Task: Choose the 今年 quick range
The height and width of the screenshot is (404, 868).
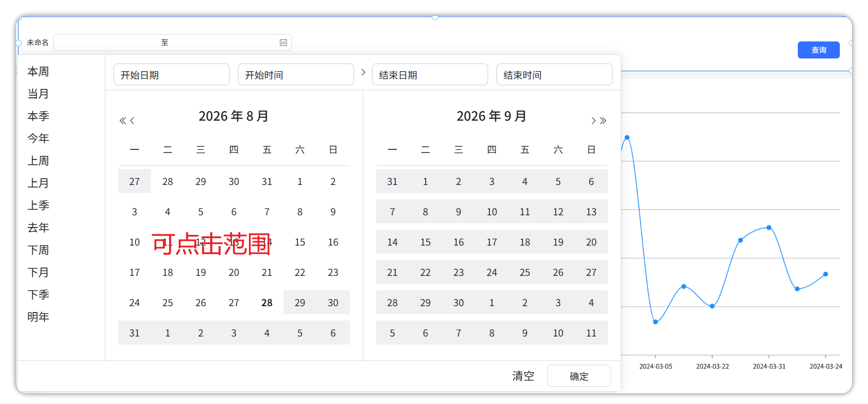Action: 38,138
